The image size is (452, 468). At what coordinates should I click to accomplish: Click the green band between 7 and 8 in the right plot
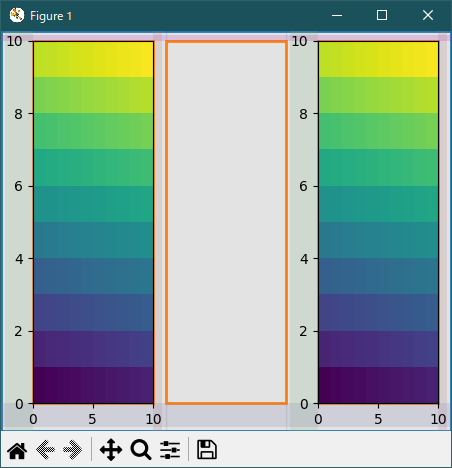(x=378, y=131)
